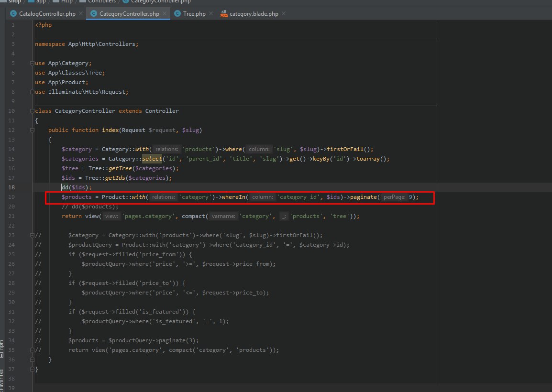Click the 'column:' hint on line 19
Viewport: 552px width, 392px height.
point(262,197)
